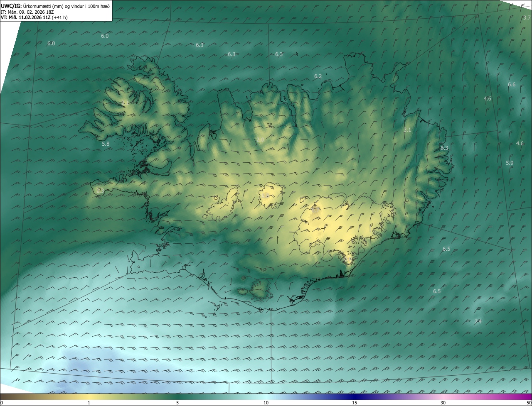Click the 0 tick on the color scale

2,403
